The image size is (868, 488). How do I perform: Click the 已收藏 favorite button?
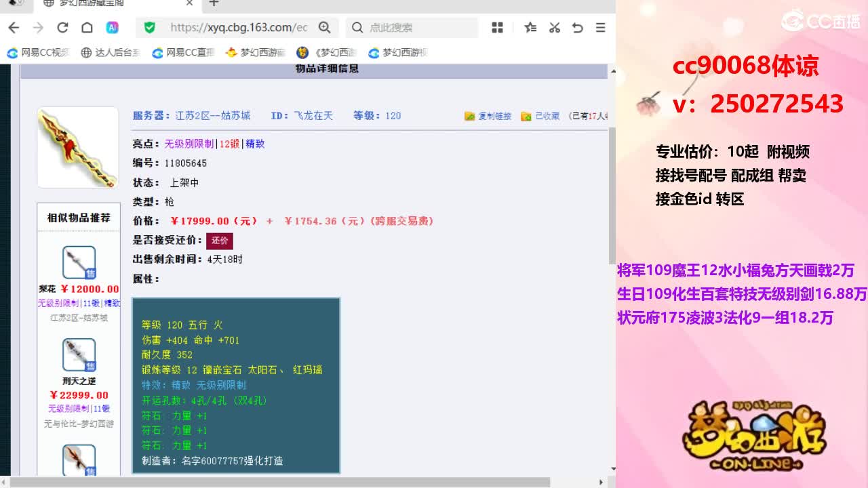540,116
